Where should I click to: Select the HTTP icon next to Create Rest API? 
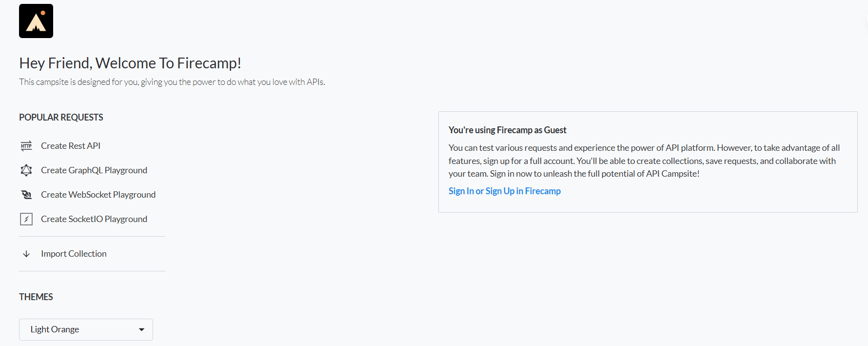click(26, 145)
